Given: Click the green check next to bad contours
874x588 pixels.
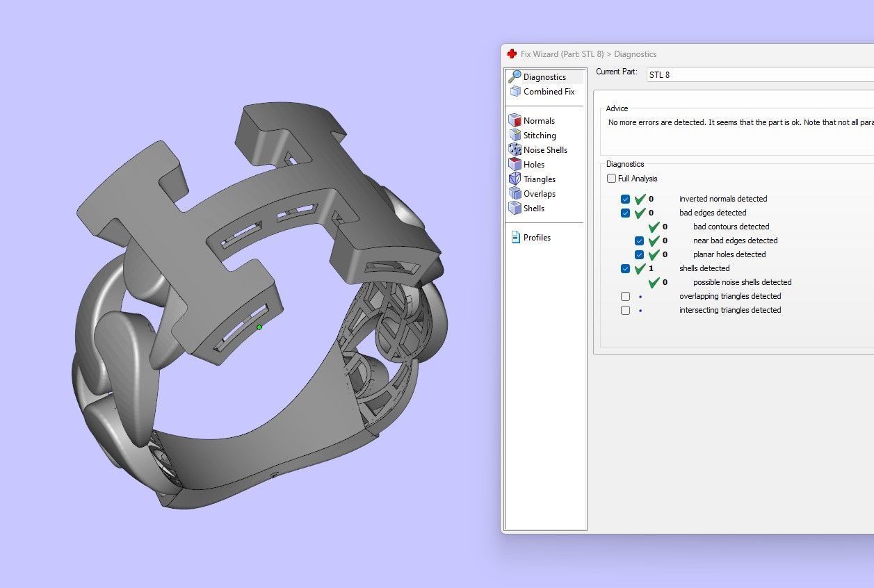Looking at the screenshot, I should click(x=654, y=227).
